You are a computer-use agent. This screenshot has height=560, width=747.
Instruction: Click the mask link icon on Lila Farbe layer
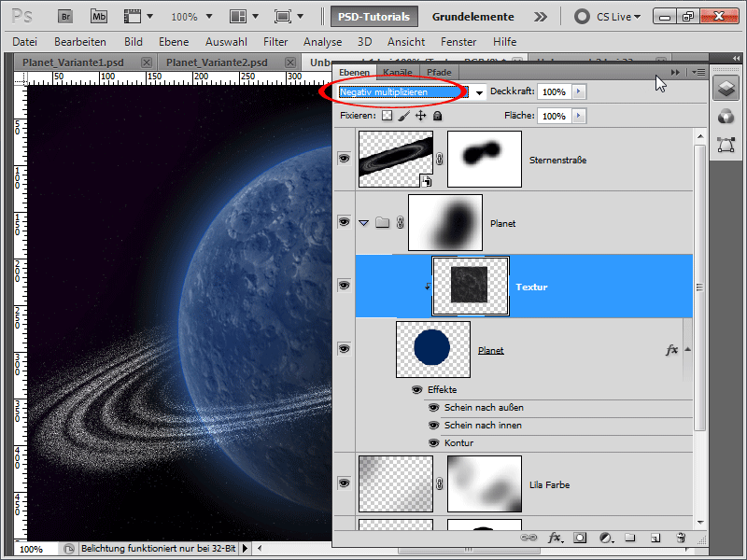[x=439, y=483]
